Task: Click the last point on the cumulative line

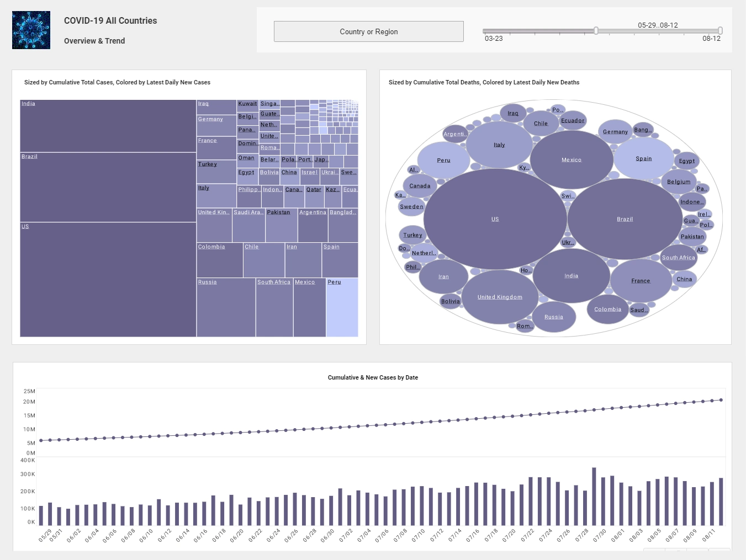Action: [x=721, y=400]
